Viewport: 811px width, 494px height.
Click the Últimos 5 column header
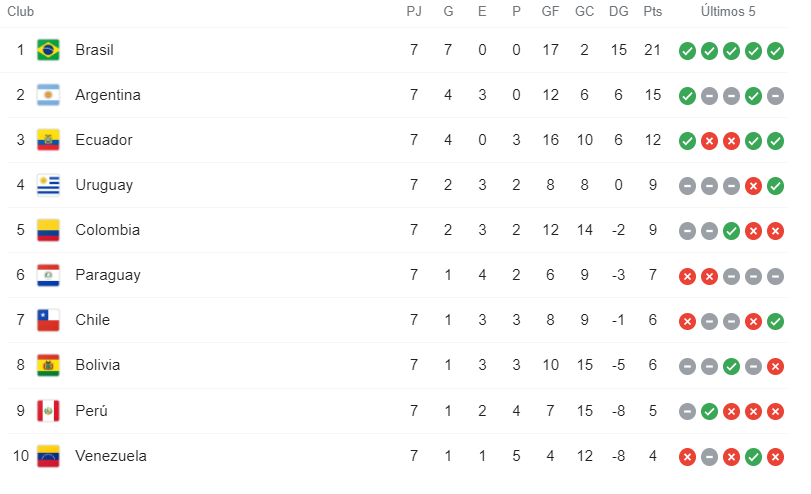728,12
